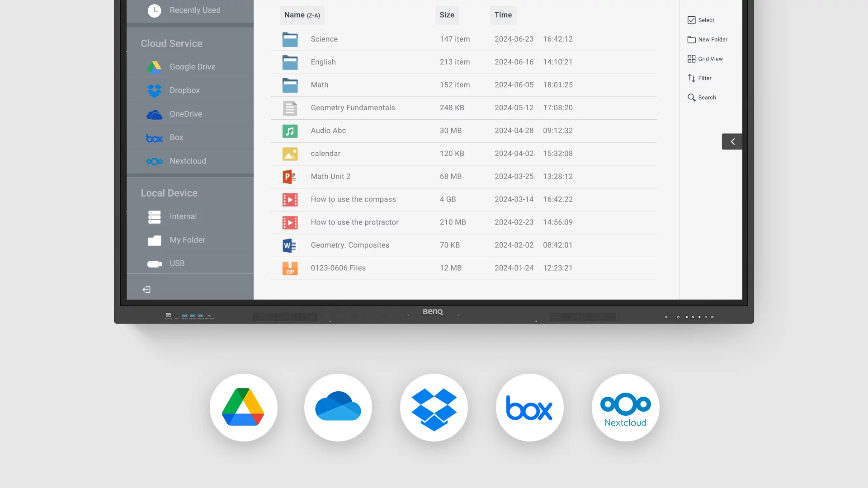Image resolution: width=868 pixels, height=488 pixels.
Task: Toggle the Select checkbox option
Action: click(x=701, y=20)
